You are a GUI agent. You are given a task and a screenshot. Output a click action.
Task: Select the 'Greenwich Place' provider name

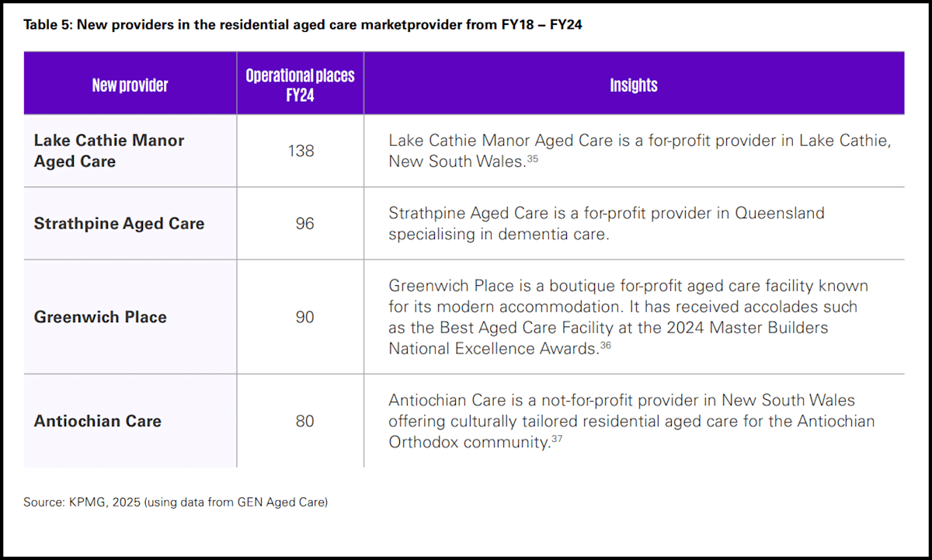point(100,317)
